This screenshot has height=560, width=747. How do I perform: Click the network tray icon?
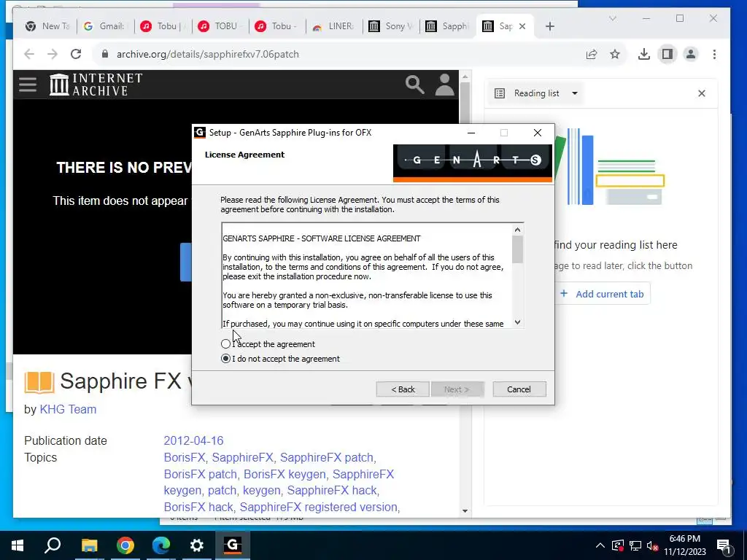click(x=635, y=545)
